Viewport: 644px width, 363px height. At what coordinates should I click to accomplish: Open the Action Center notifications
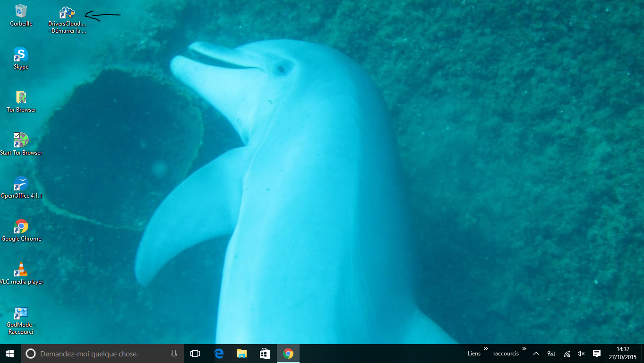(x=596, y=354)
